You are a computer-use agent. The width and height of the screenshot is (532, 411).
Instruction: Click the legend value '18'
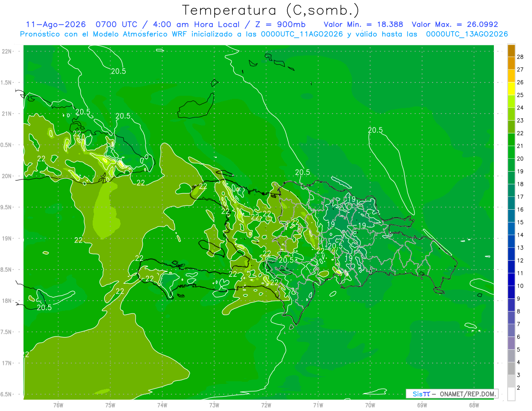click(x=520, y=184)
